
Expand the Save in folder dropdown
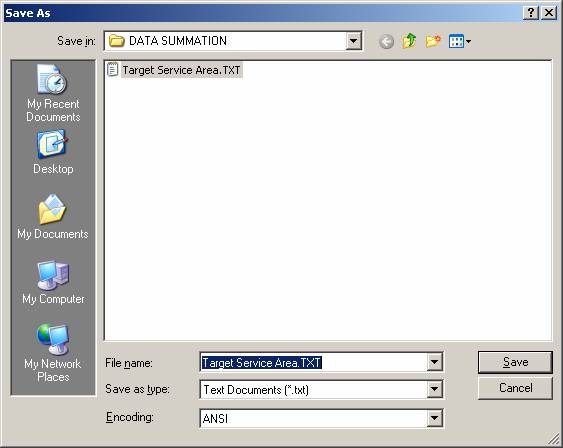(x=353, y=41)
